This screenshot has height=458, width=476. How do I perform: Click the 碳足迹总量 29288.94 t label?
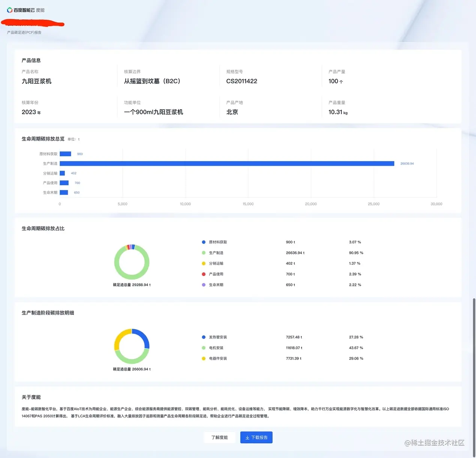[x=132, y=285]
